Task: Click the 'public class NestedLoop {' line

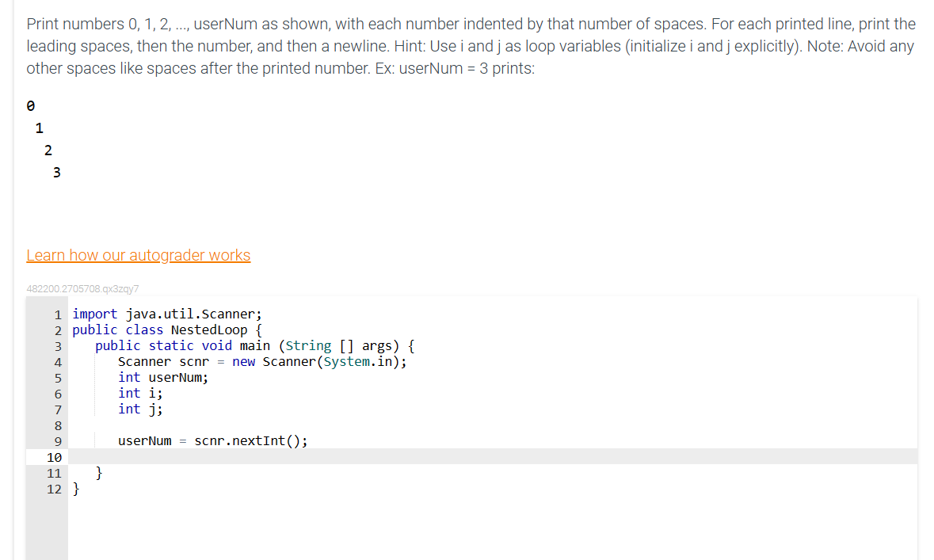Action: coord(167,330)
